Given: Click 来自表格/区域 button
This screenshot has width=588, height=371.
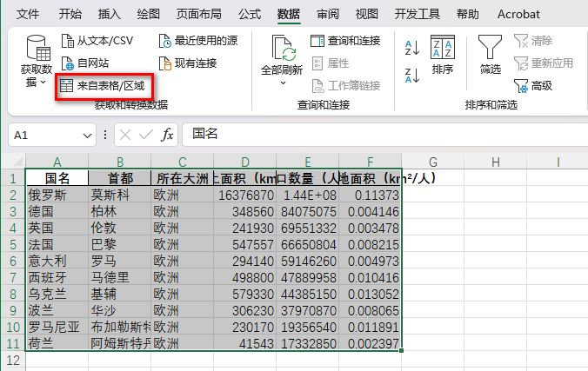Looking at the screenshot, I should coord(104,86).
